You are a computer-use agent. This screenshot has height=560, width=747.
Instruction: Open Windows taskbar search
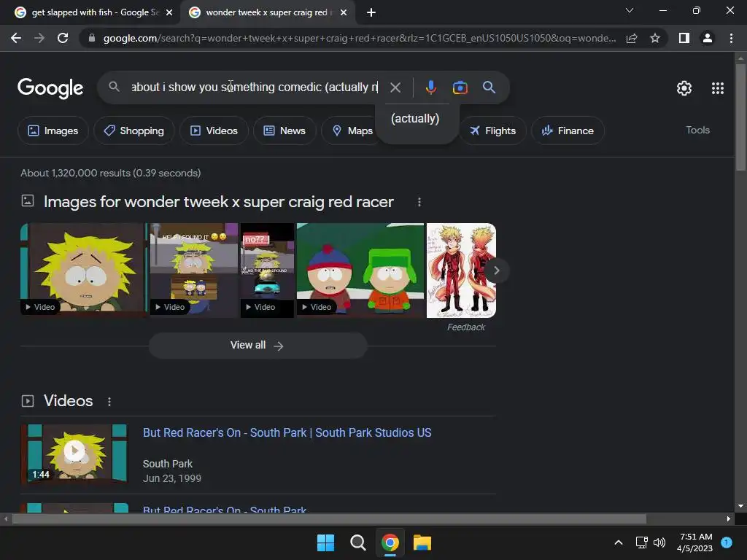[357, 542]
